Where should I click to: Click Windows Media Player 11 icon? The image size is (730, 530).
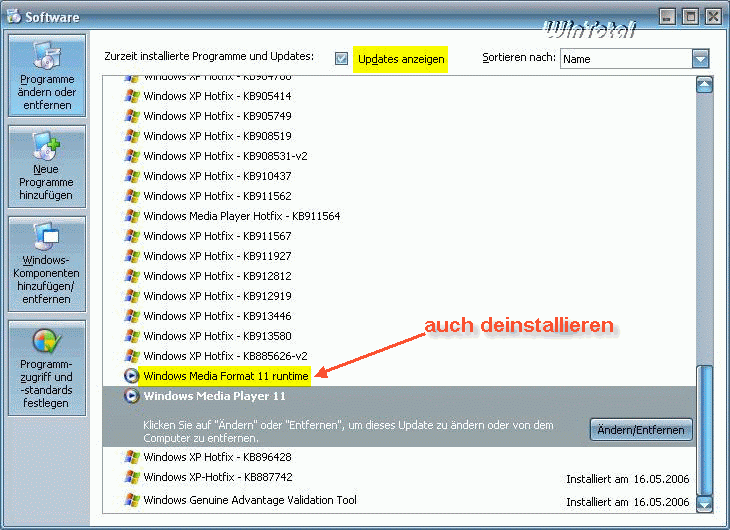[x=132, y=396]
